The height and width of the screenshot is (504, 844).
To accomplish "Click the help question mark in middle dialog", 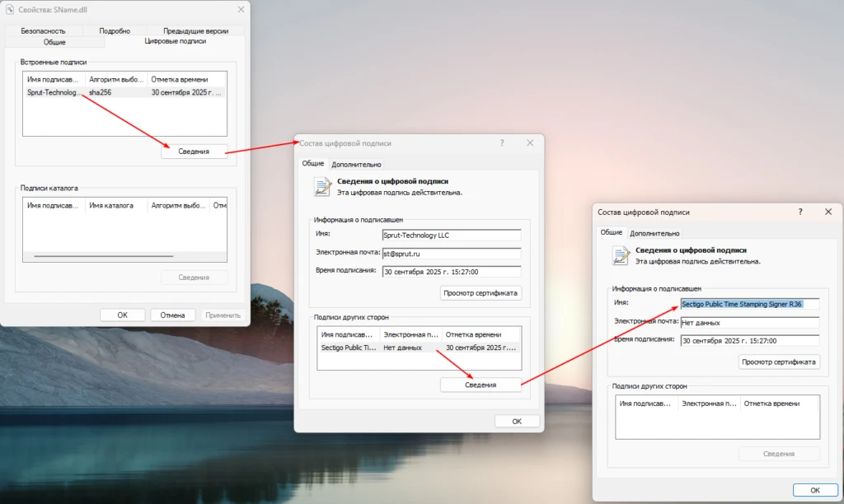I will (x=502, y=143).
